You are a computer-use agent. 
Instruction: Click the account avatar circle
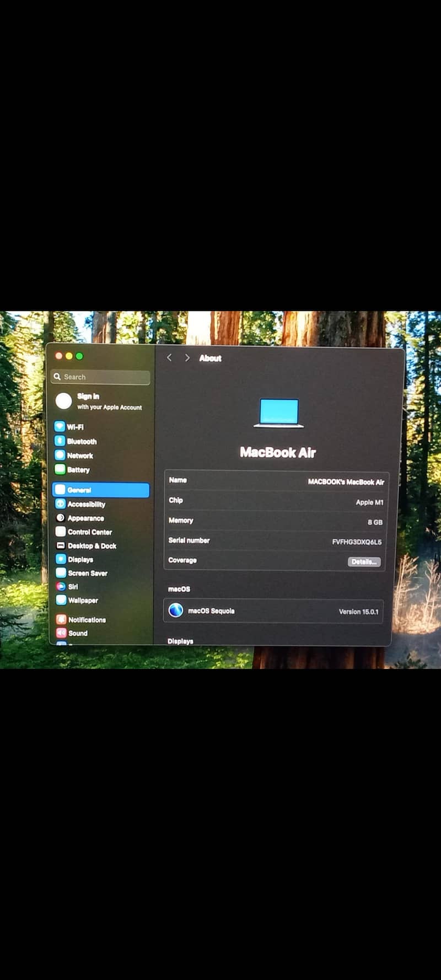(64, 401)
